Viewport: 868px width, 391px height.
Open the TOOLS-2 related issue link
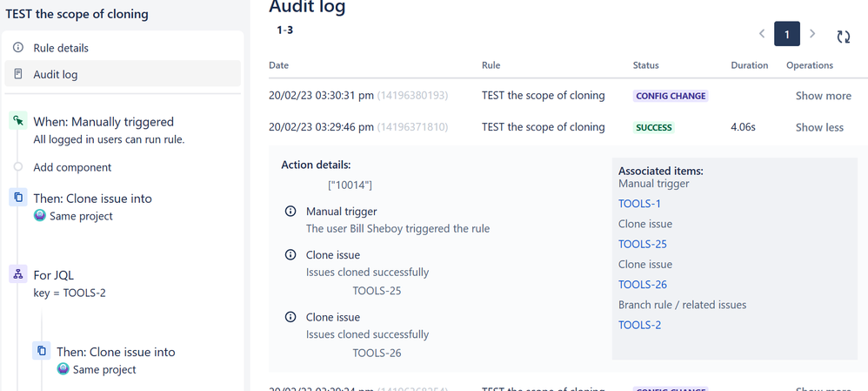tap(639, 325)
